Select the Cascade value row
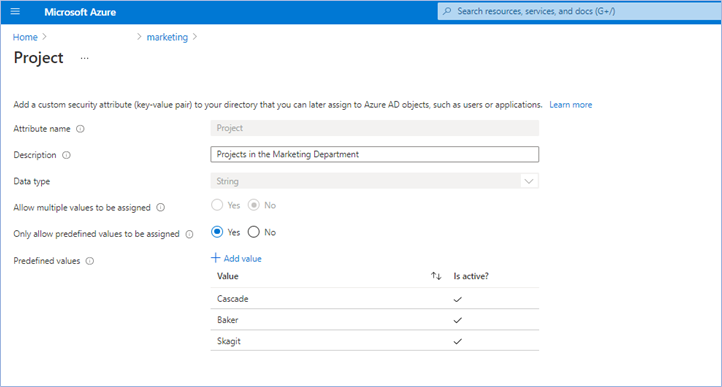 pyautogui.click(x=375, y=299)
